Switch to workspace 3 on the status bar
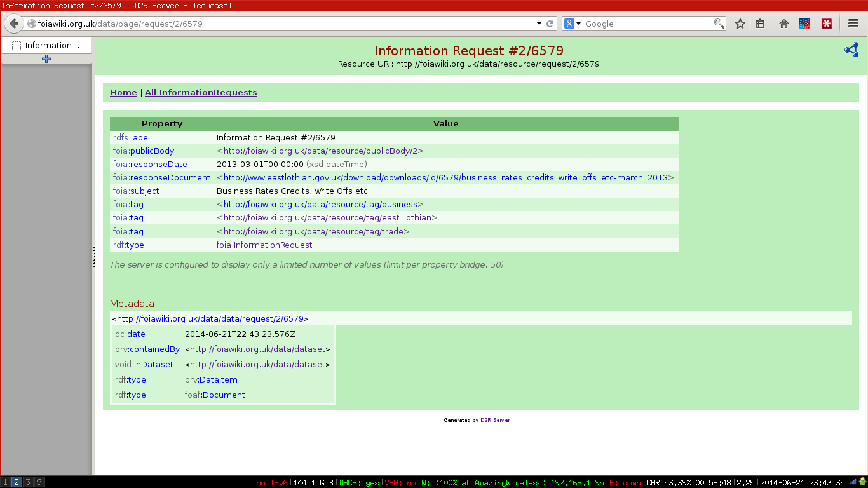 27,482
